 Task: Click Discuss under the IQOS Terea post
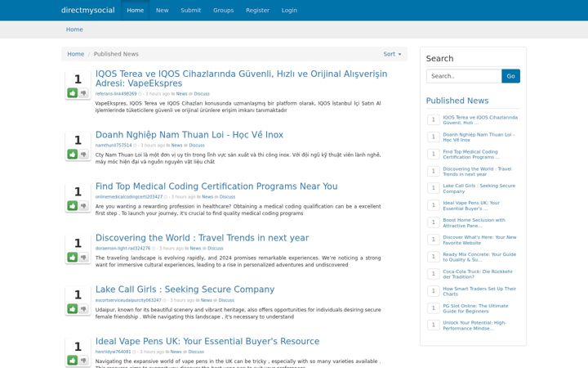click(202, 94)
